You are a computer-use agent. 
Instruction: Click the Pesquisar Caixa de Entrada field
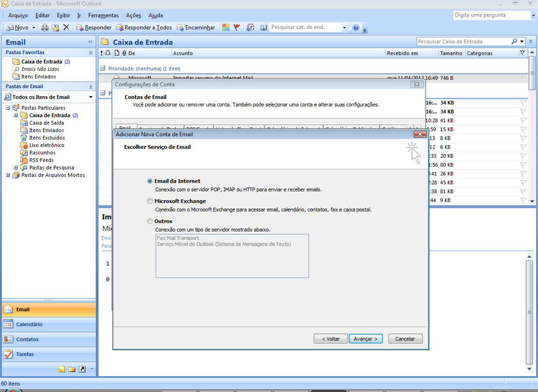463,42
